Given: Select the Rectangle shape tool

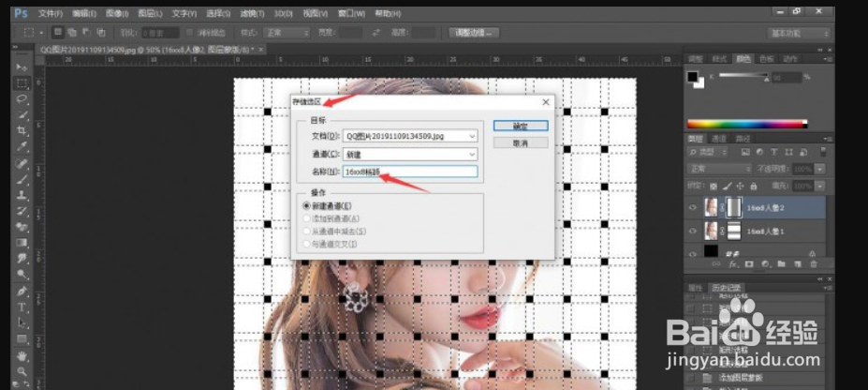Looking at the screenshot, I should 22,338.
